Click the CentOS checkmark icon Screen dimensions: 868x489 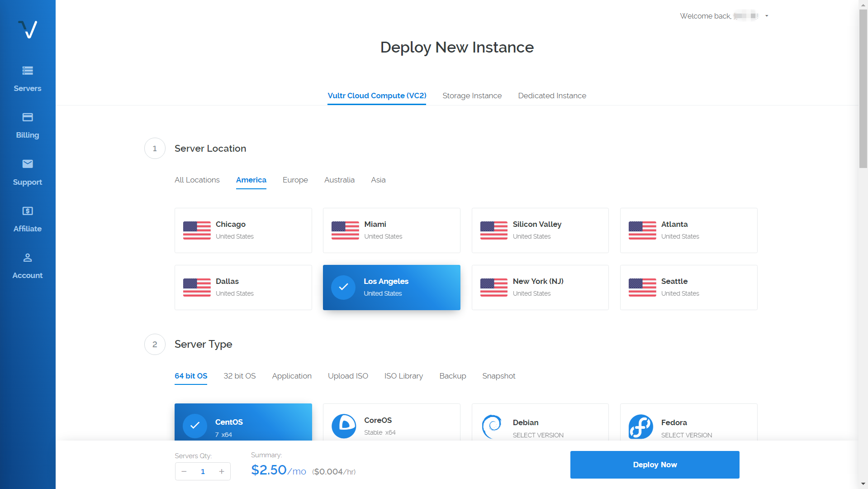tap(195, 426)
